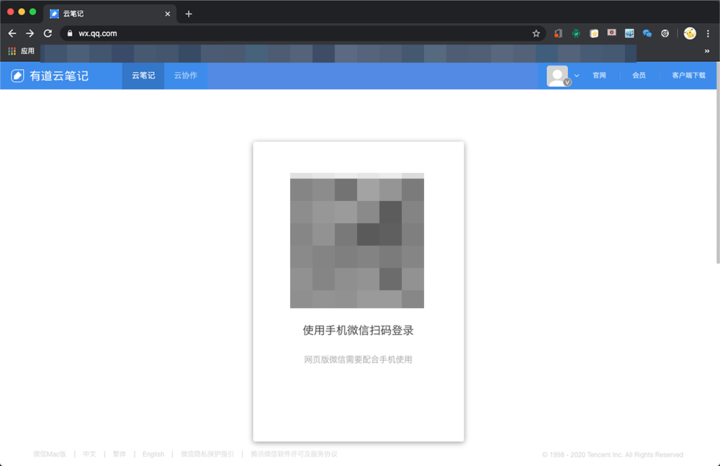Open the yellow star bookmark extension
Viewport: 720px width, 466px height.
[594, 34]
